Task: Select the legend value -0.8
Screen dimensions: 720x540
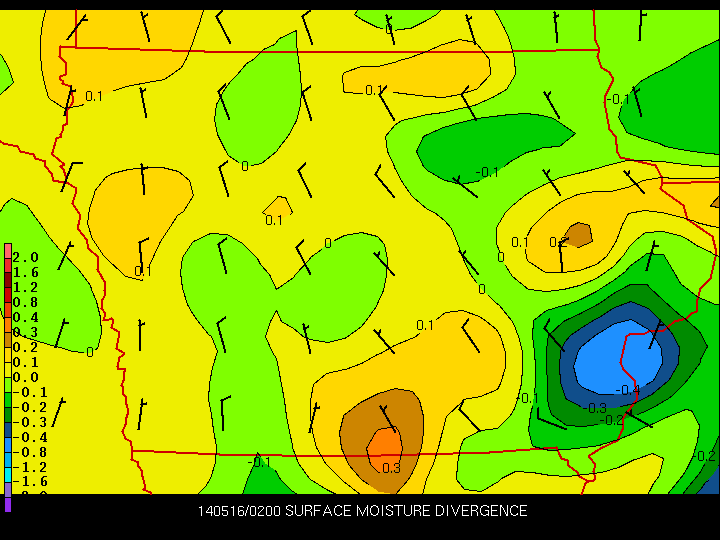Action: click(x=30, y=452)
